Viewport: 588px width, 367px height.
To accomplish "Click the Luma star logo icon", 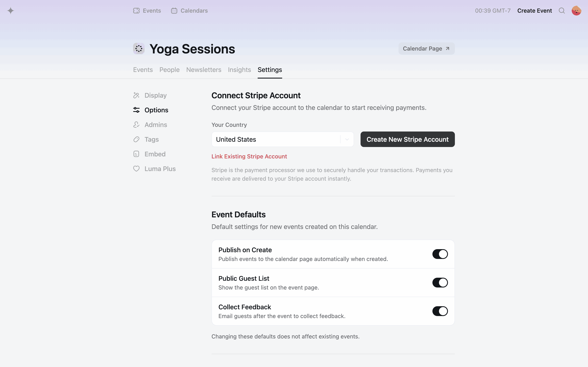I will click(x=10, y=11).
